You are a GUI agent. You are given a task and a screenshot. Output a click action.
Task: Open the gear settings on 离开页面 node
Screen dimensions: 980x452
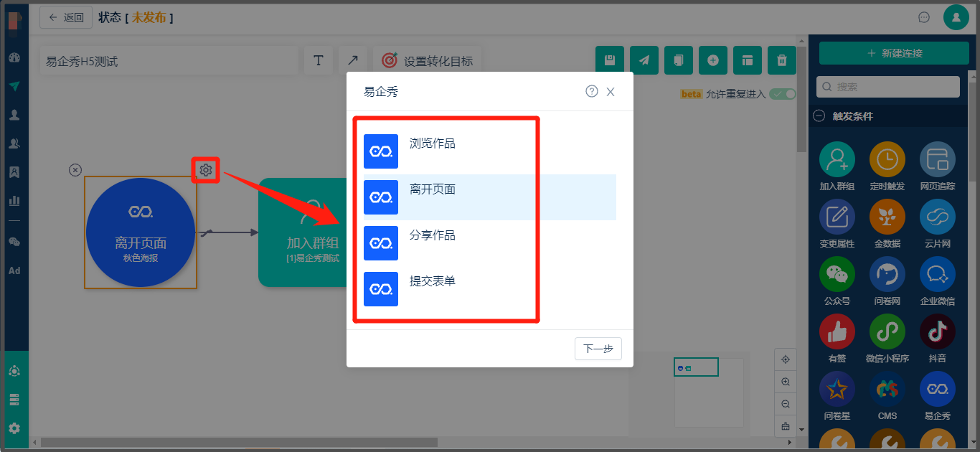click(206, 170)
